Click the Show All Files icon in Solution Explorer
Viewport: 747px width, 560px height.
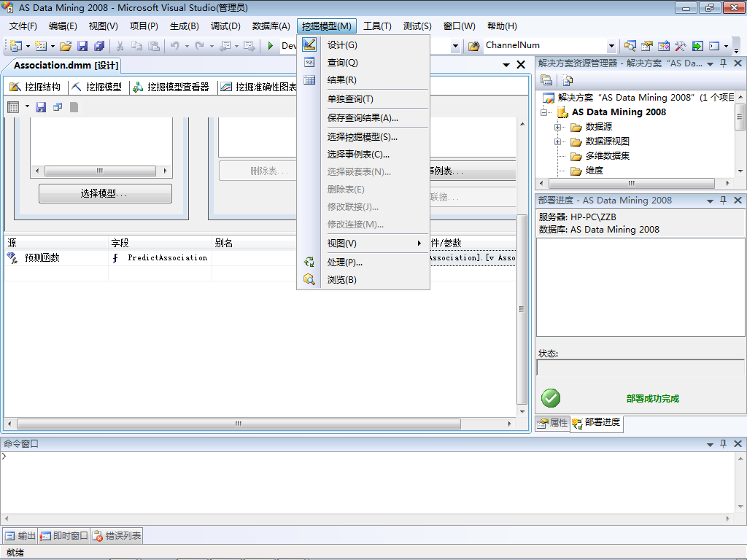[567, 80]
